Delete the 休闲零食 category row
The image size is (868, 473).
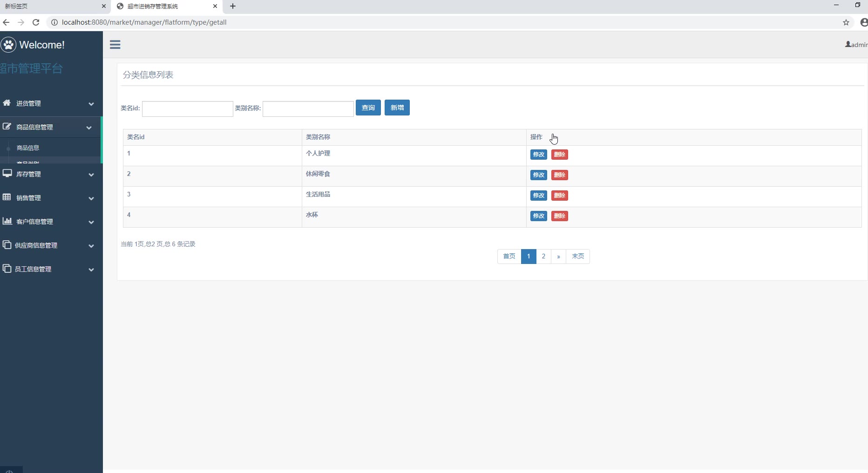point(559,175)
